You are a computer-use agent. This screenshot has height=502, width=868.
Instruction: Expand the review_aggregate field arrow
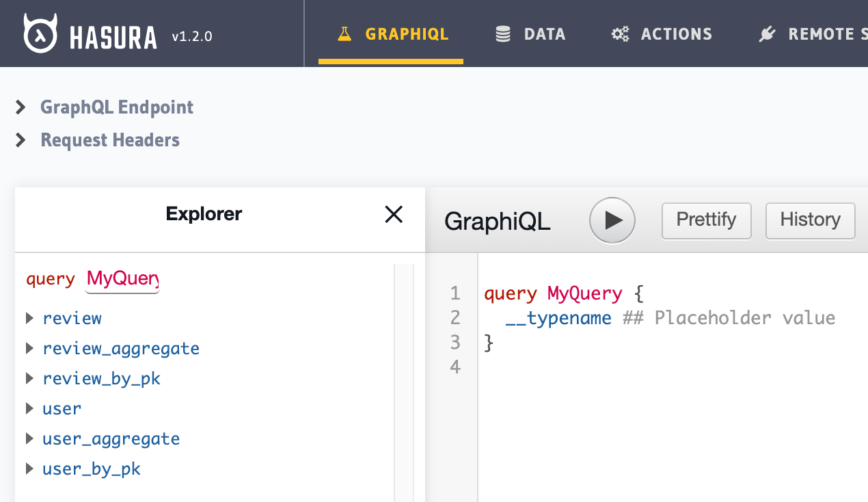(x=29, y=348)
